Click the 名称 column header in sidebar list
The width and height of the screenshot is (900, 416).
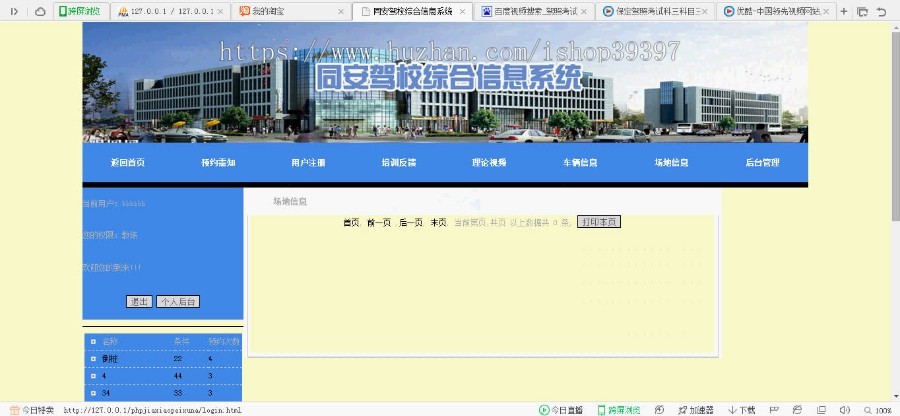tap(110, 342)
